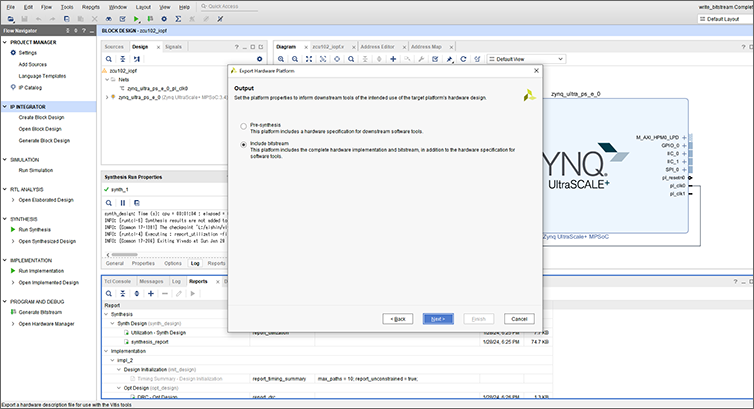
Task: Open the Reports menu
Action: (x=90, y=7)
